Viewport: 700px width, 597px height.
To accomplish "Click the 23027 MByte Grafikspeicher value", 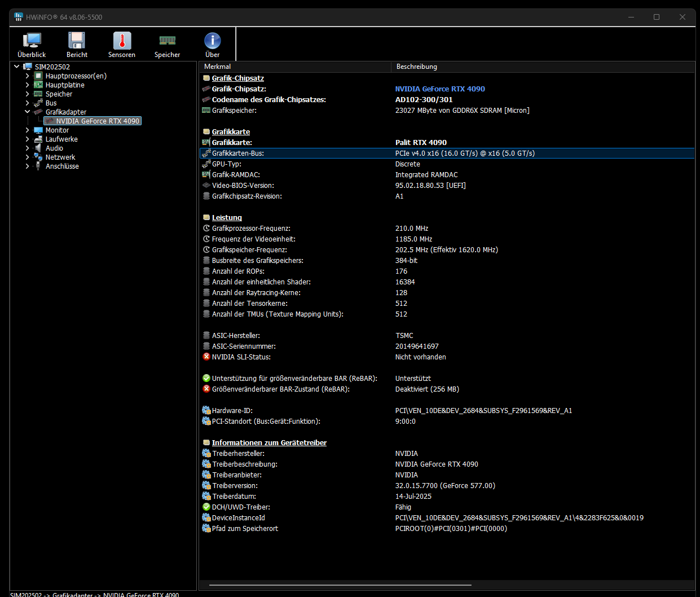I will pyautogui.click(x=462, y=110).
